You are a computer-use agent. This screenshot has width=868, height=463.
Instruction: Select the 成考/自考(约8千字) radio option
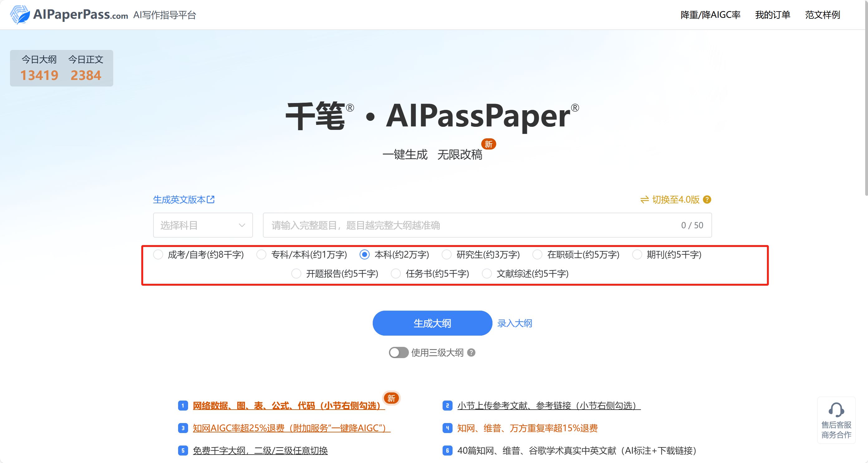point(158,254)
